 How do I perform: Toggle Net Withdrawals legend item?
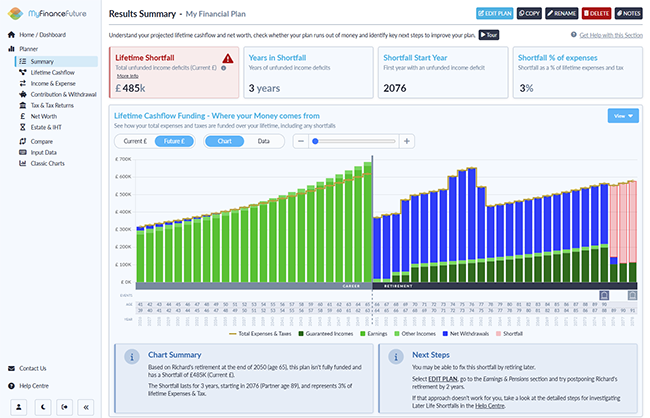[x=466, y=334]
